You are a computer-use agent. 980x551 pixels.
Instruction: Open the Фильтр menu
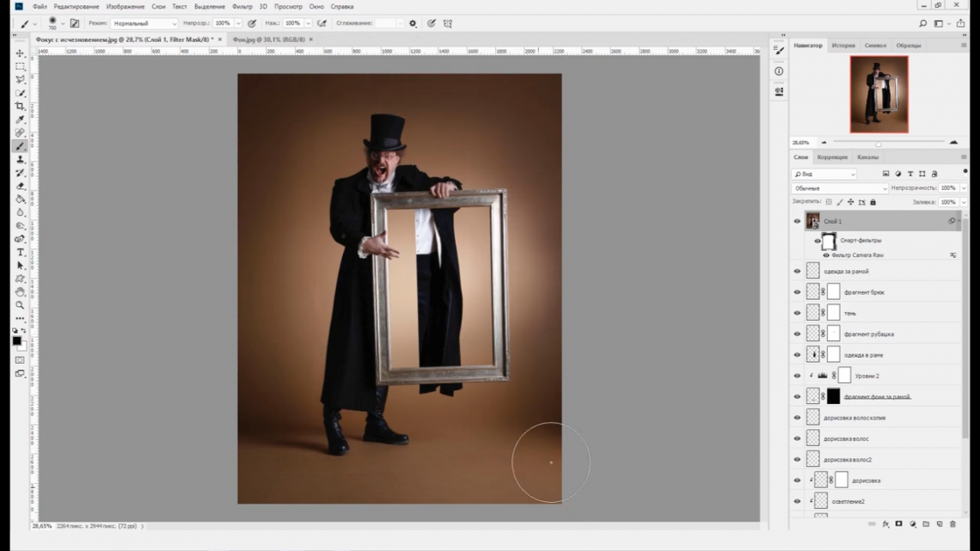[242, 6]
